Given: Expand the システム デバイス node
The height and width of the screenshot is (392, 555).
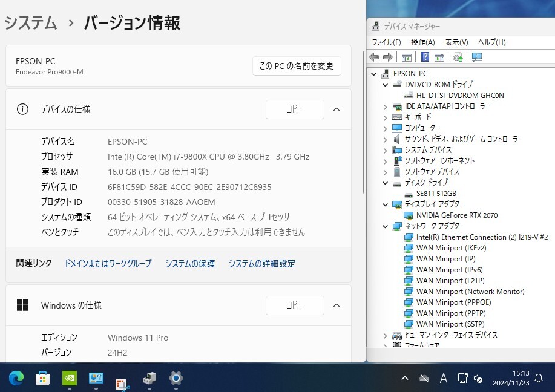Looking at the screenshot, I should (x=385, y=151).
